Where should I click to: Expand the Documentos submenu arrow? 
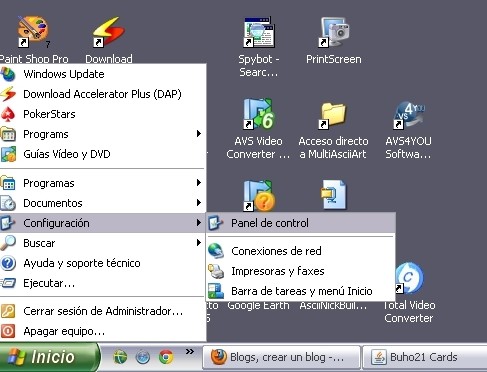click(199, 203)
